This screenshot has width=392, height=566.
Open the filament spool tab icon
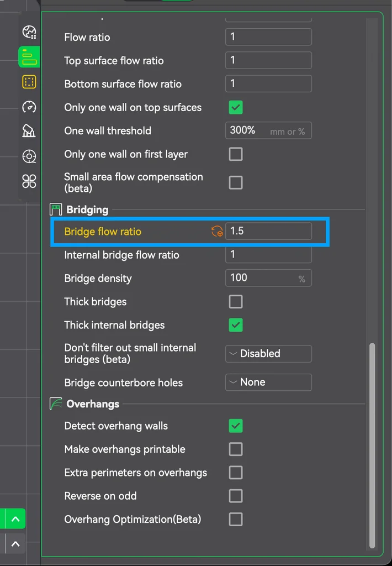[x=29, y=156]
